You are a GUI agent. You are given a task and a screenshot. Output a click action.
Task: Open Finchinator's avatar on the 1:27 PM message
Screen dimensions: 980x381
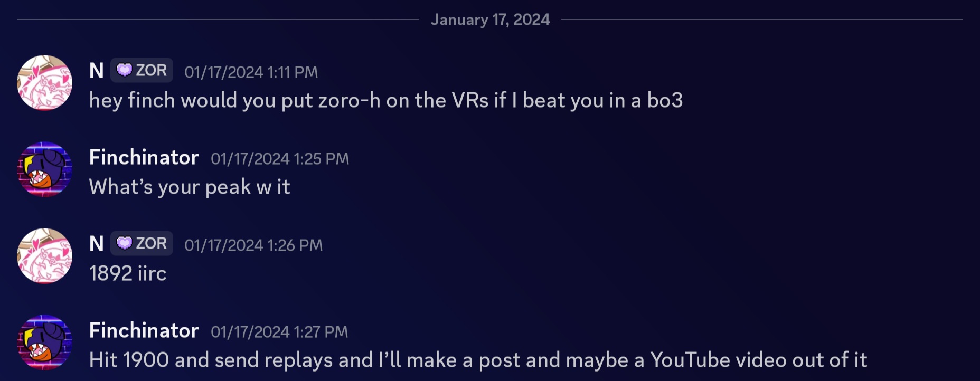45,342
